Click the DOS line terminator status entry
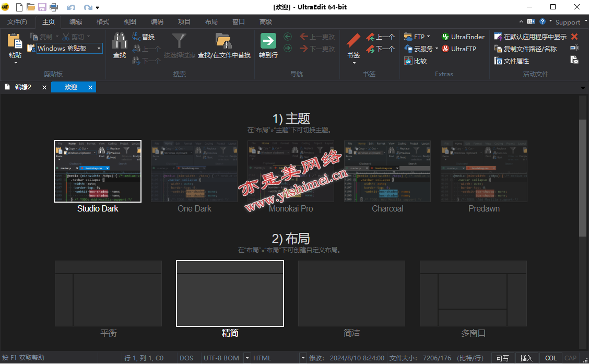589x364 pixels. point(186,358)
